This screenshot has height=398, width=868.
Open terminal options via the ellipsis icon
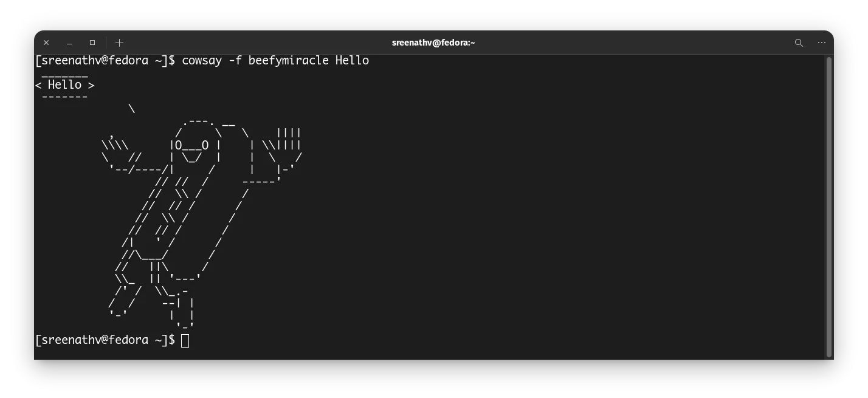(x=821, y=43)
